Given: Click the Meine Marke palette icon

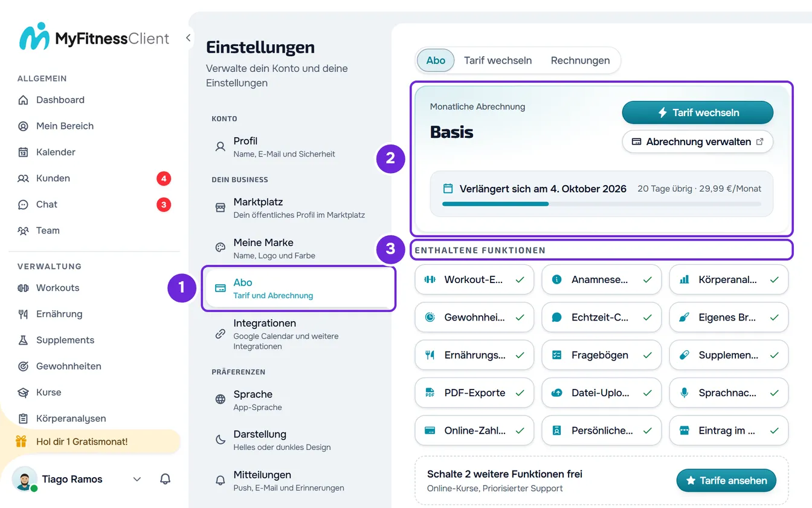Looking at the screenshot, I should point(221,248).
